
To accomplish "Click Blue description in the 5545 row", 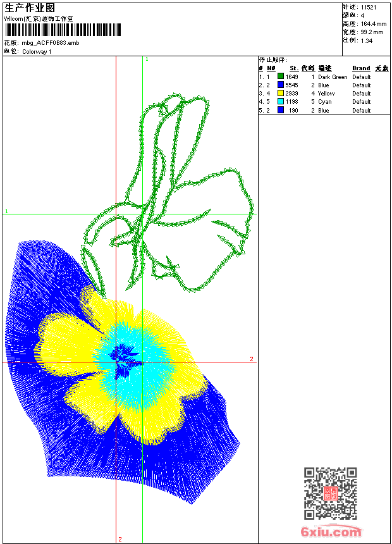I will click(323, 85).
